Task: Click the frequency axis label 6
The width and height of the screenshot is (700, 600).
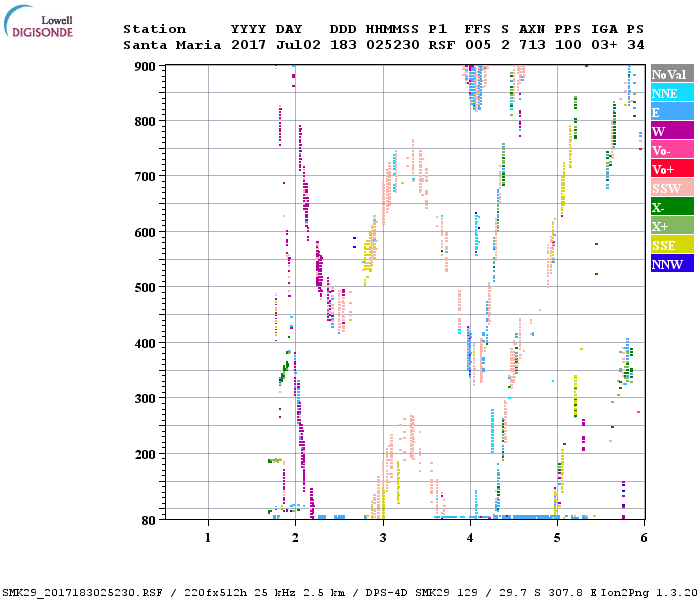Action: click(644, 538)
